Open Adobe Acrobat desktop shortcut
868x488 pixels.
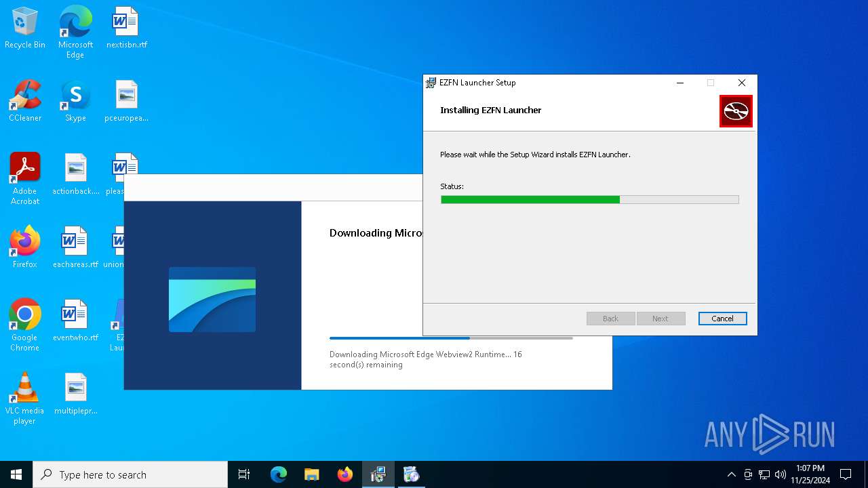coord(25,178)
